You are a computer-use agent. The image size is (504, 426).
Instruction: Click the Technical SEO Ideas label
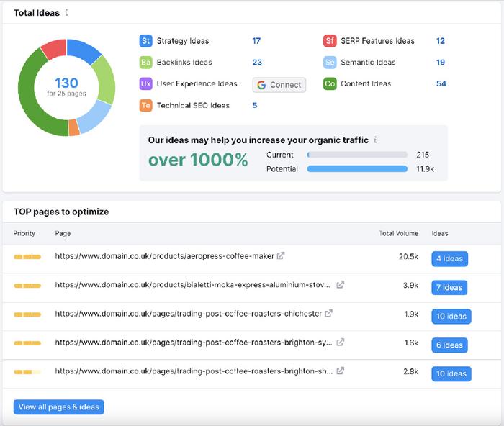point(193,105)
